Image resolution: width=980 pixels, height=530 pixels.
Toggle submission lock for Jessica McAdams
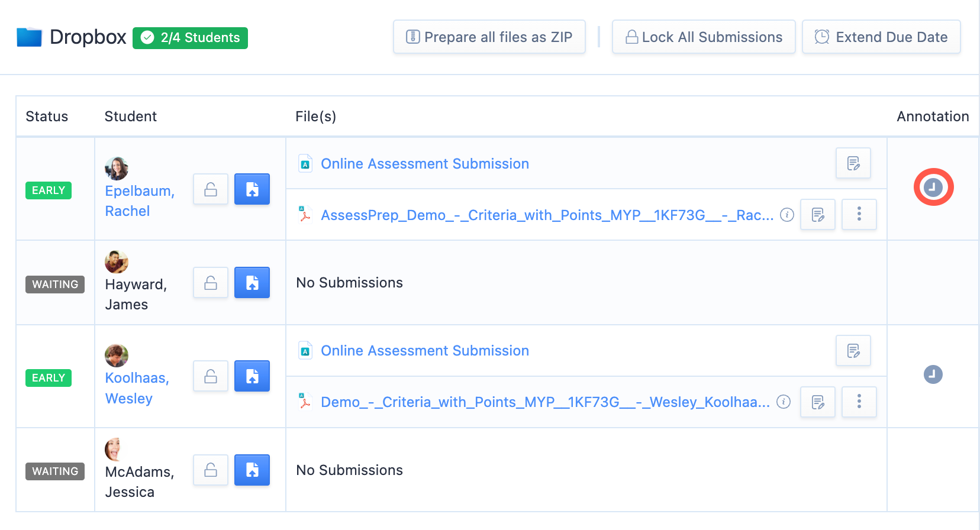[211, 470]
